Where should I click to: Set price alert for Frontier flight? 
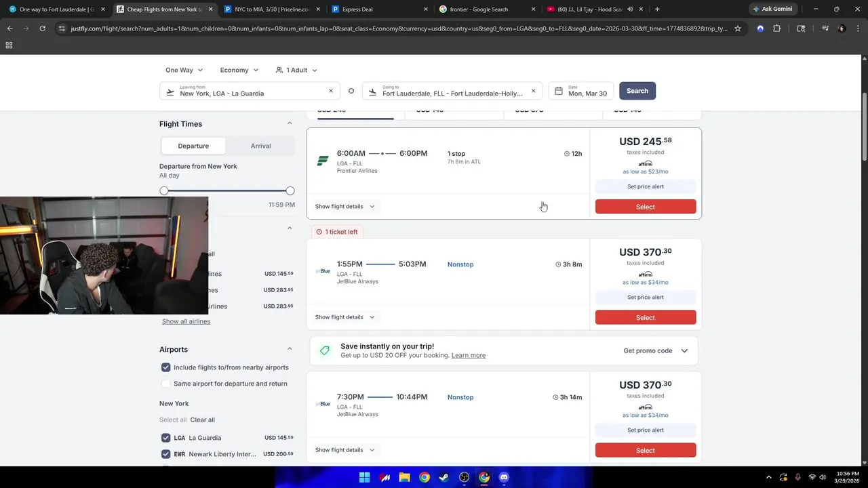click(646, 186)
